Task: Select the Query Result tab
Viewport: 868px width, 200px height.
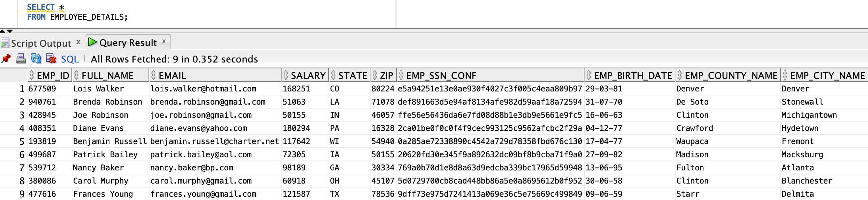Action: point(128,43)
